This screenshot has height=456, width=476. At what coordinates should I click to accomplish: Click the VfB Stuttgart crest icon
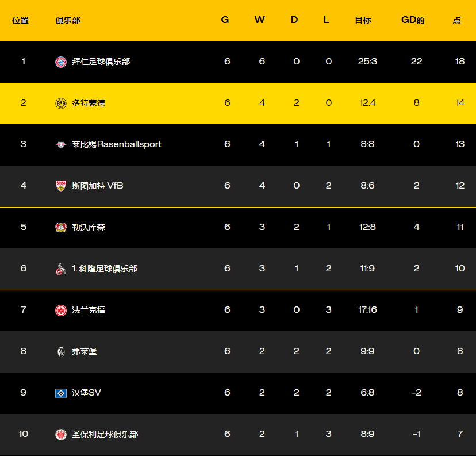(61, 186)
